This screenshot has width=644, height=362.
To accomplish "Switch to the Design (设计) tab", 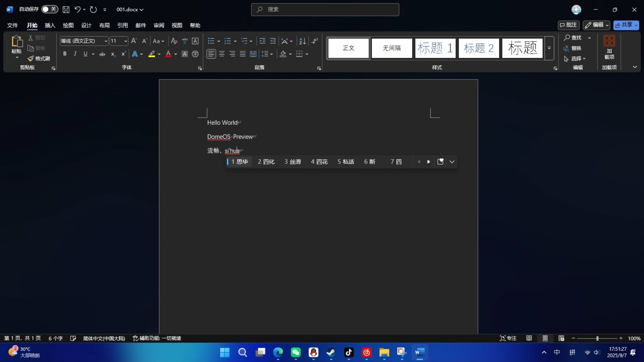I will [86, 25].
